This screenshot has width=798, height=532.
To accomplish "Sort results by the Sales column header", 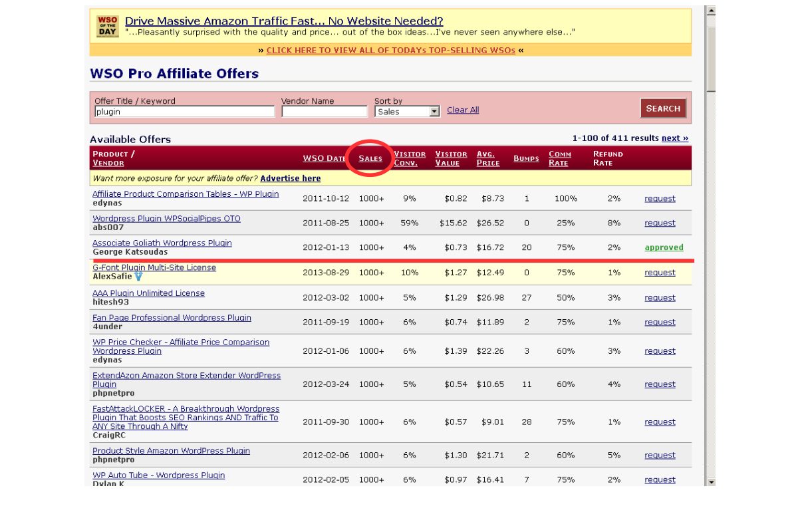I will [370, 158].
